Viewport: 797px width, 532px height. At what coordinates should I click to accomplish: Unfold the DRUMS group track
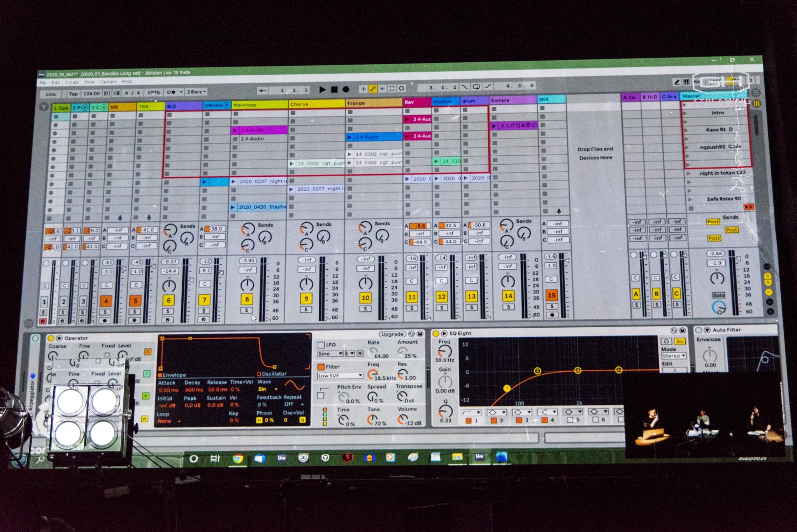click(226, 106)
